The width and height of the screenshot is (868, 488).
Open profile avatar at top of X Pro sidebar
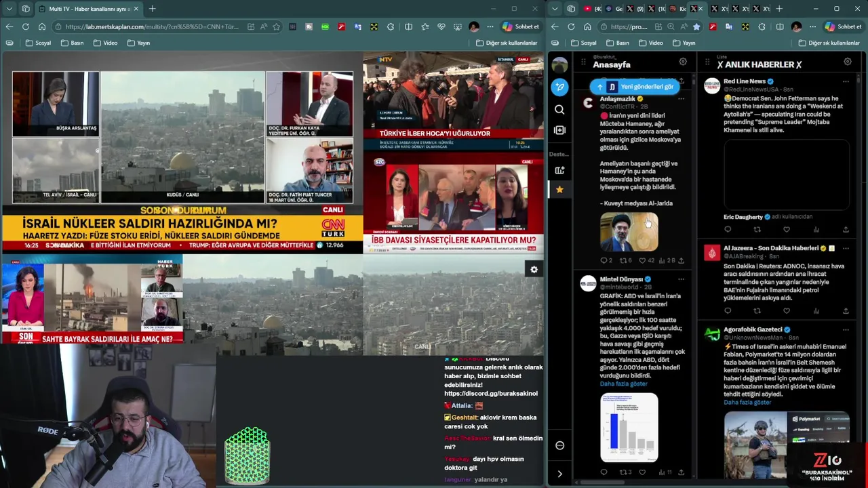pos(559,65)
